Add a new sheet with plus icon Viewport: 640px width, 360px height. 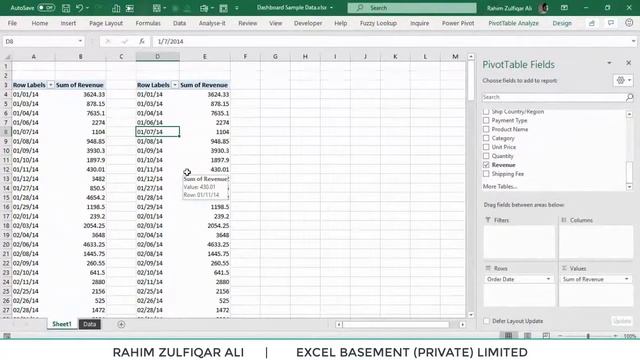click(x=121, y=324)
